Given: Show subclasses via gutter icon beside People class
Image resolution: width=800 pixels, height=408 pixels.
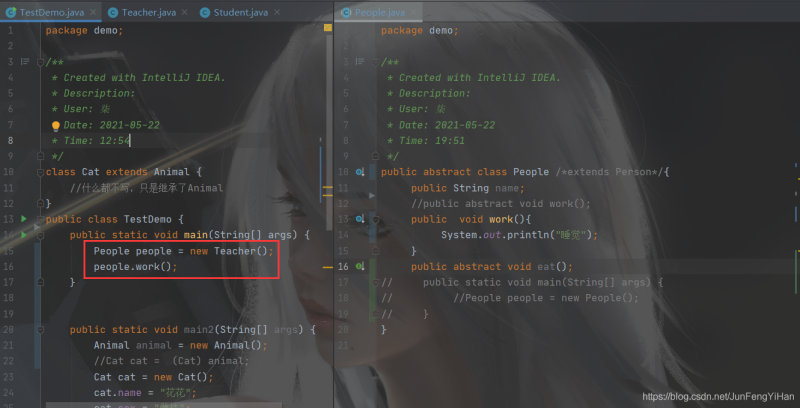Looking at the screenshot, I should pyautogui.click(x=360, y=172).
